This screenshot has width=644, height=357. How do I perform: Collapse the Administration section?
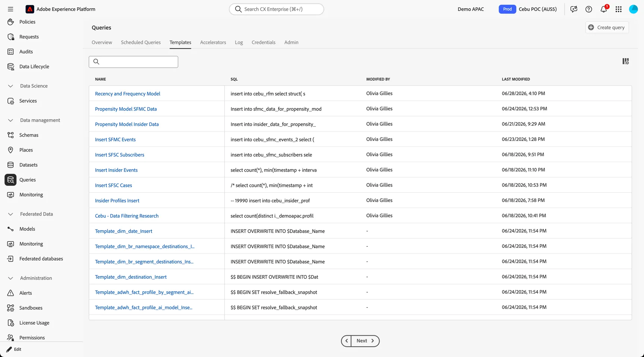10,278
